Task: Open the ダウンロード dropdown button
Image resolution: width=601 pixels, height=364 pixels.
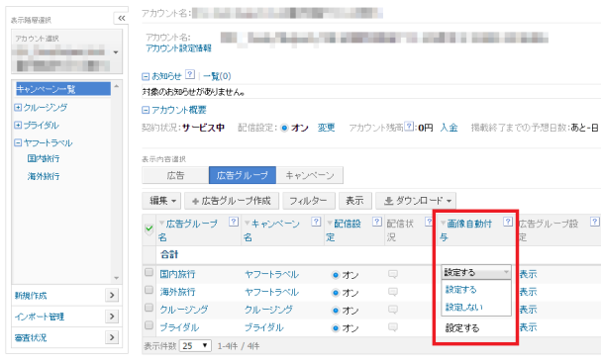Action: [x=416, y=201]
